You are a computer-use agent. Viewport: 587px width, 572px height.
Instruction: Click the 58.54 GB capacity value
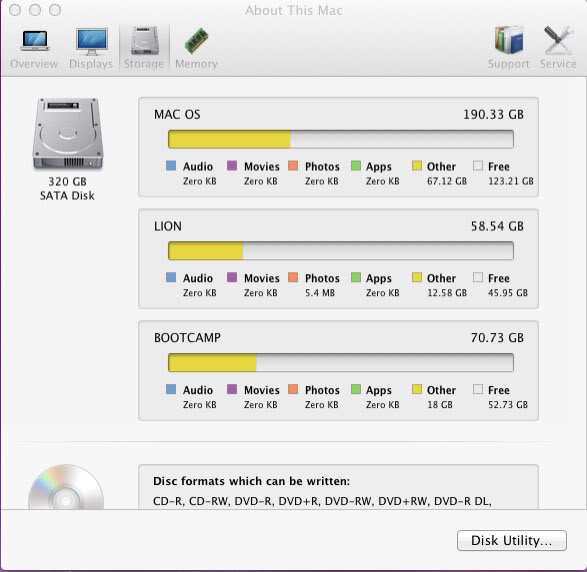tap(497, 226)
